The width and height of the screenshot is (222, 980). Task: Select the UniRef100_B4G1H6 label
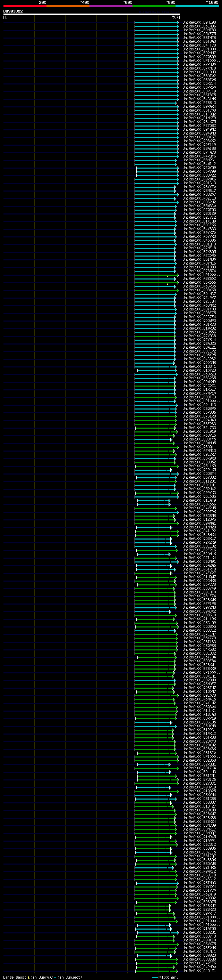click(199, 99)
